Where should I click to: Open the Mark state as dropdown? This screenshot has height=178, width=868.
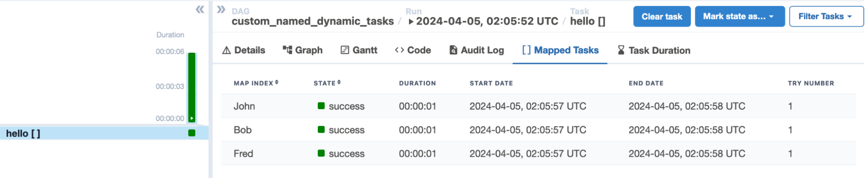[x=739, y=17]
